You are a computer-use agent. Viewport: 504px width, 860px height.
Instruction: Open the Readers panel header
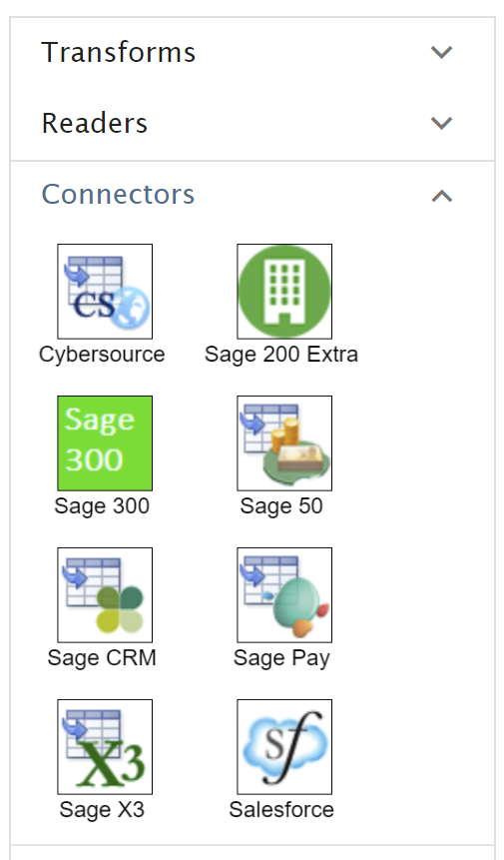(252, 124)
